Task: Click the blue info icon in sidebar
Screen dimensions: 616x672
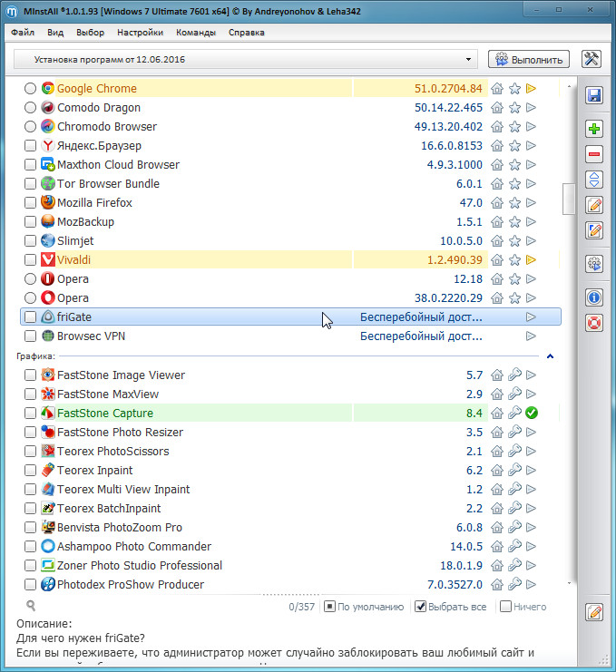Action: click(x=594, y=297)
